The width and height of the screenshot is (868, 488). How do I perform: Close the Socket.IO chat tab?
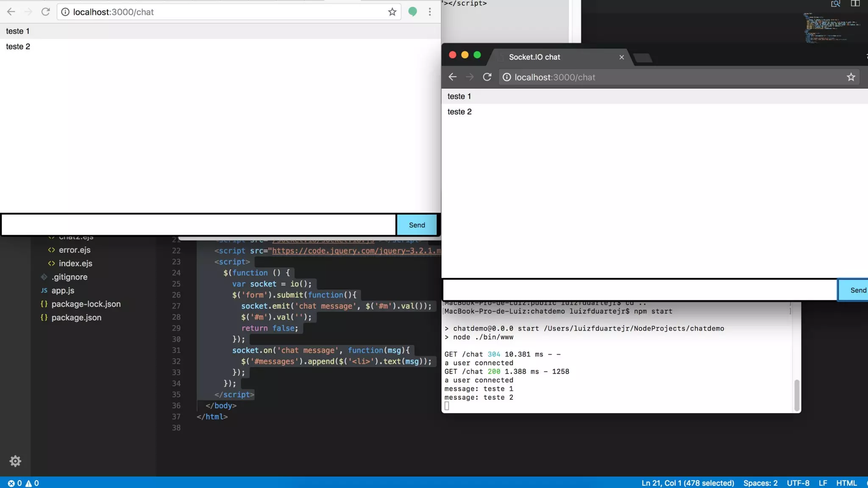click(x=621, y=57)
